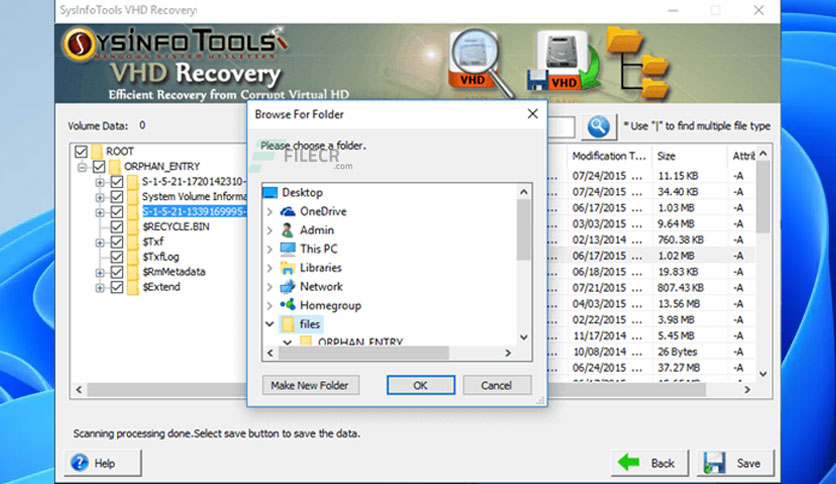Click the $Extend folder icon

(x=133, y=287)
